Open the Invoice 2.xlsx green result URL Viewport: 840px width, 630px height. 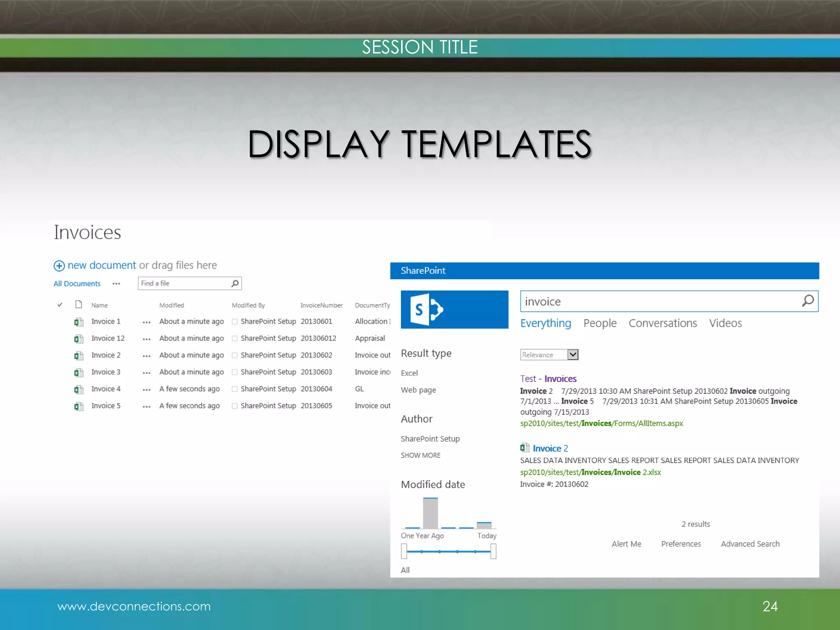tap(591, 472)
